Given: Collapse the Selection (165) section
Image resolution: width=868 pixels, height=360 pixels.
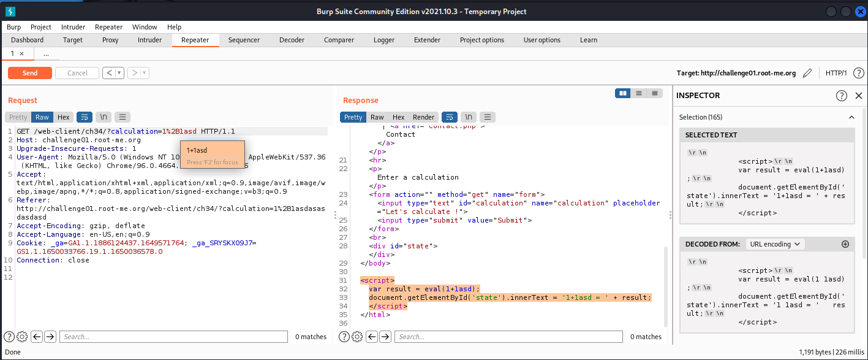Looking at the screenshot, I should pyautogui.click(x=851, y=117).
